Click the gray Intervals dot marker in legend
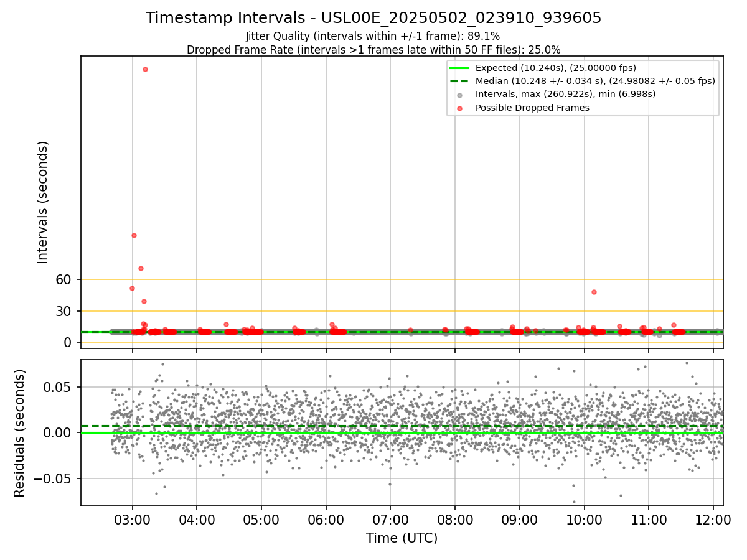Image resolution: width=747 pixels, height=560 pixels. 459,95
